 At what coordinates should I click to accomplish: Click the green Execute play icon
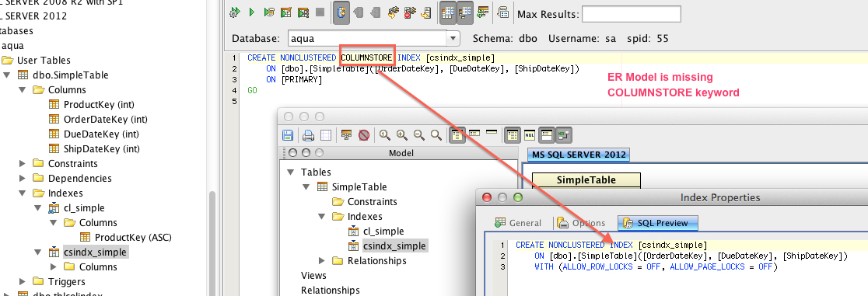click(x=252, y=12)
